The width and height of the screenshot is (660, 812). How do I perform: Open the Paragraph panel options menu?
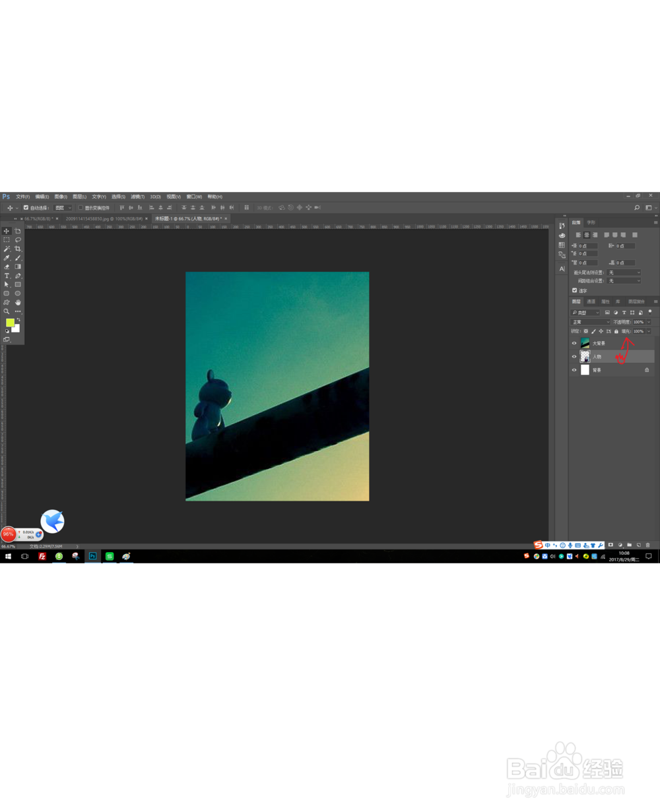pos(655,222)
